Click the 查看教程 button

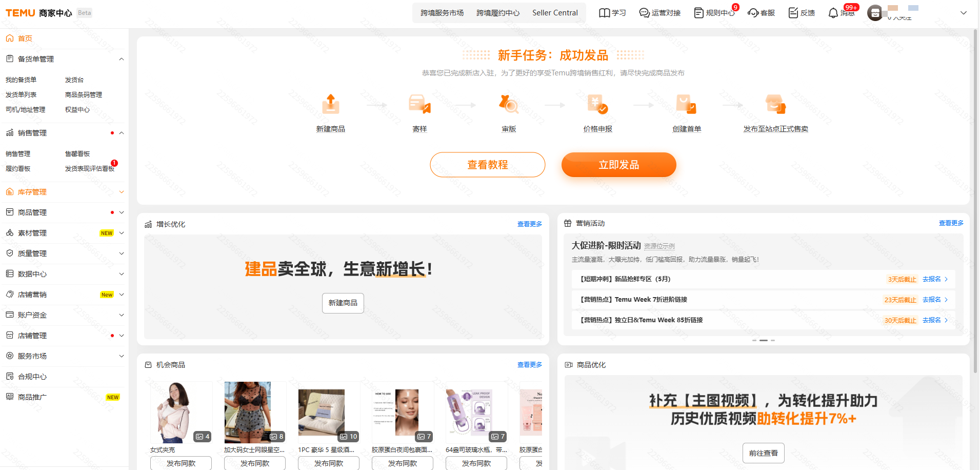(x=488, y=165)
